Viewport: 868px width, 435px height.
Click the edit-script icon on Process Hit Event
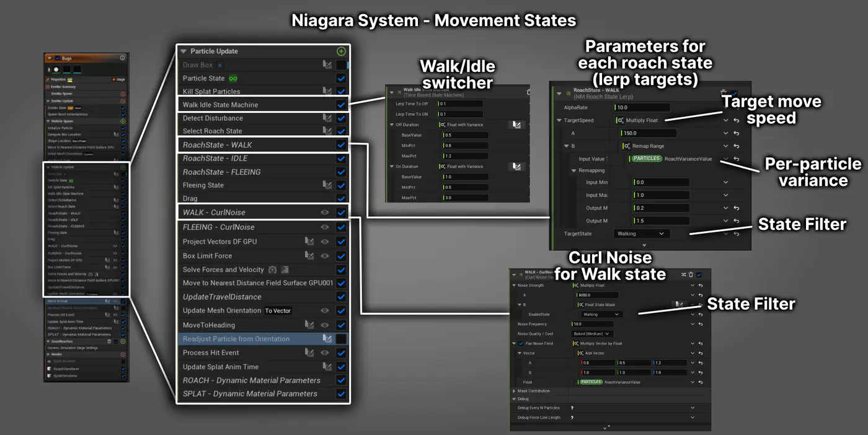point(309,353)
